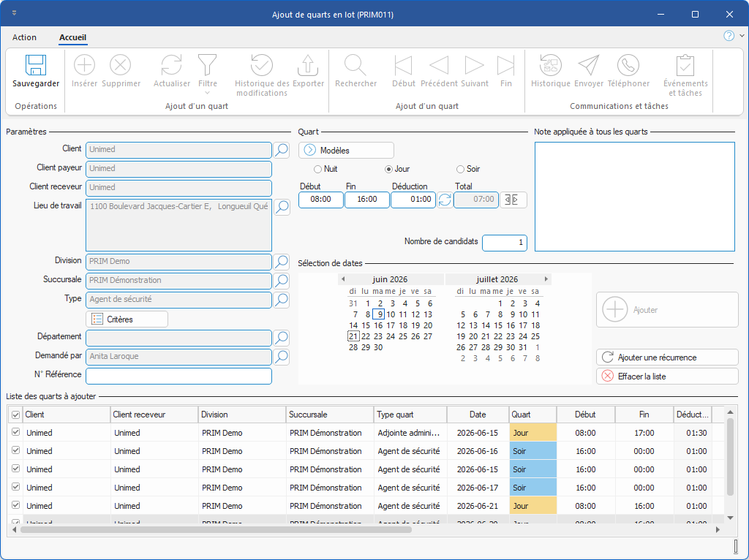Click Ajouter une récurrence

(667, 357)
